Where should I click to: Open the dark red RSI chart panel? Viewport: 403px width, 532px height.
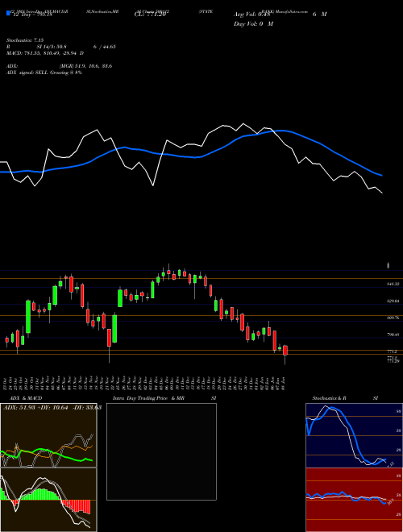[x=354, y=500]
